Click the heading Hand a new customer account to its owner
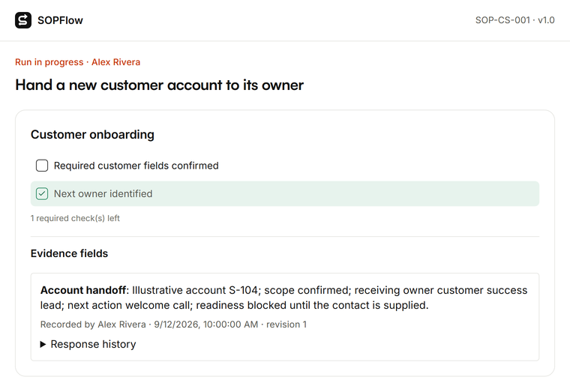The height and width of the screenshot is (392, 570). pos(159,85)
